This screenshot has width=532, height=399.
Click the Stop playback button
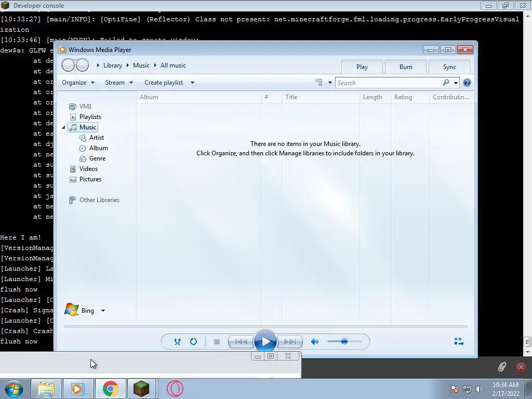pyautogui.click(x=217, y=342)
